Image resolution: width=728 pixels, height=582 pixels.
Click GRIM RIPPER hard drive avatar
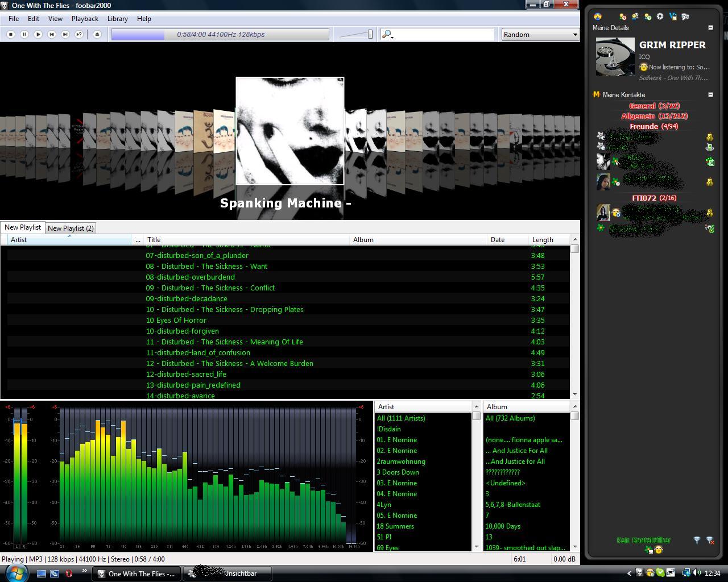615,57
